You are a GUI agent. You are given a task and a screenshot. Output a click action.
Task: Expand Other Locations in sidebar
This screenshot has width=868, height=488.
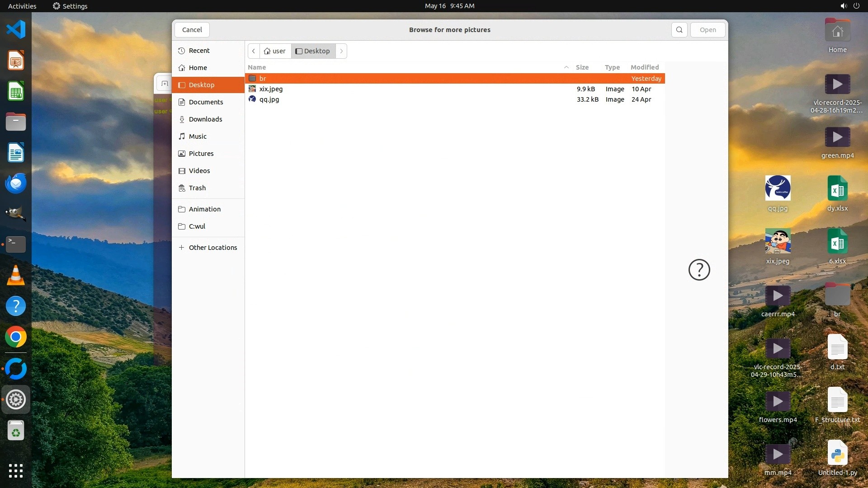pyautogui.click(x=212, y=248)
